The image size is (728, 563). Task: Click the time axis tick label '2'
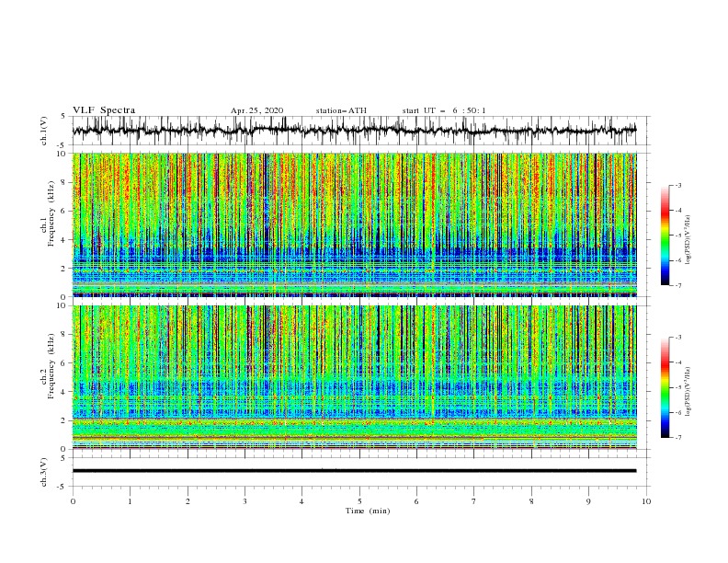click(188, 501)
